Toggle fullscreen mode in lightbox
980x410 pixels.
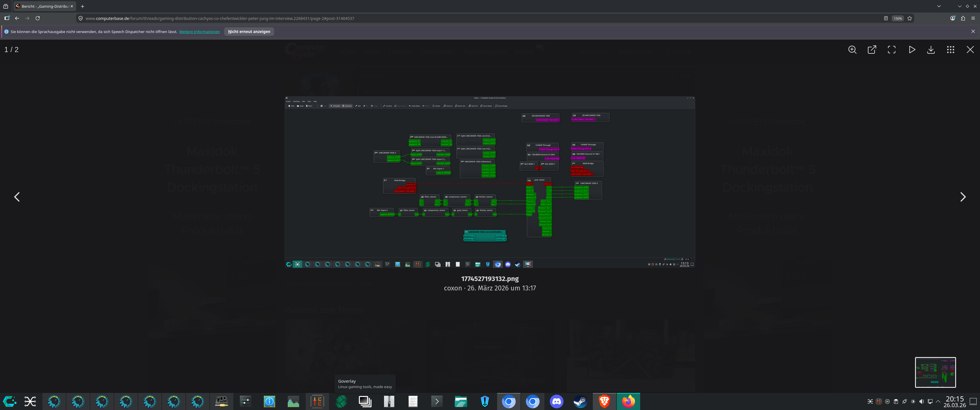pos(891,50)
